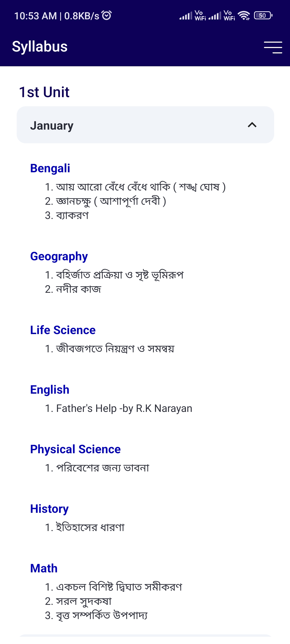Image resolution: width=290 pixels, height=644 pixels.
Task: Collapse the January section chevron
Action: click(252, 125)
